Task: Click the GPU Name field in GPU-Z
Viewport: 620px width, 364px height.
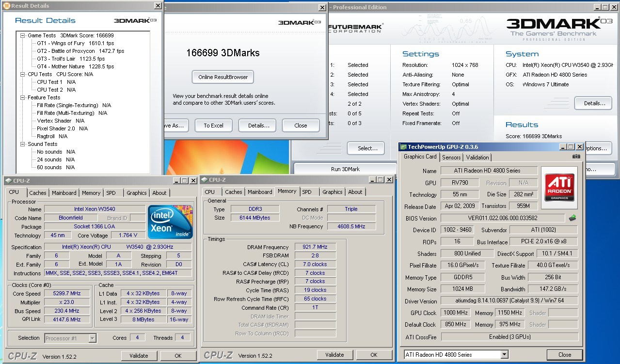Action: click(489, 171)
